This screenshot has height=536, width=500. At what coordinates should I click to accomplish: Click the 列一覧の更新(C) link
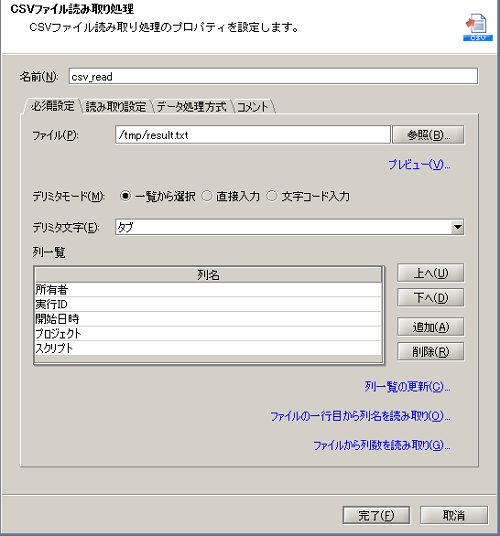[x=407, y=387]
